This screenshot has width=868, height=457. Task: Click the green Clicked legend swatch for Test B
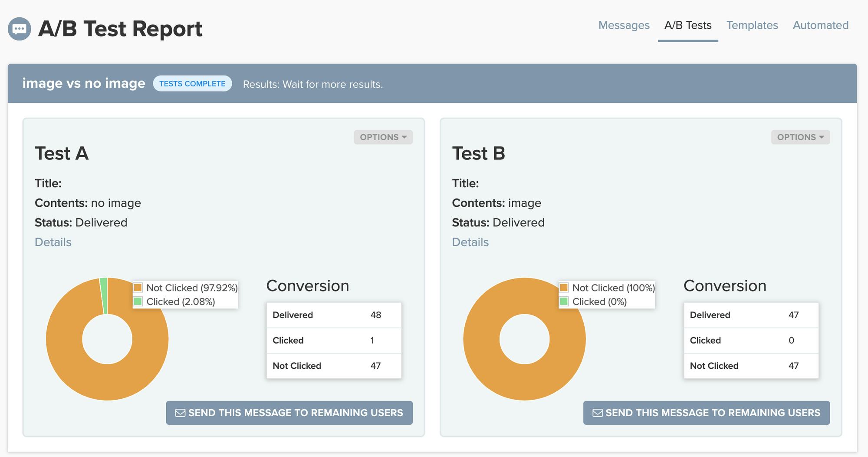564,301
